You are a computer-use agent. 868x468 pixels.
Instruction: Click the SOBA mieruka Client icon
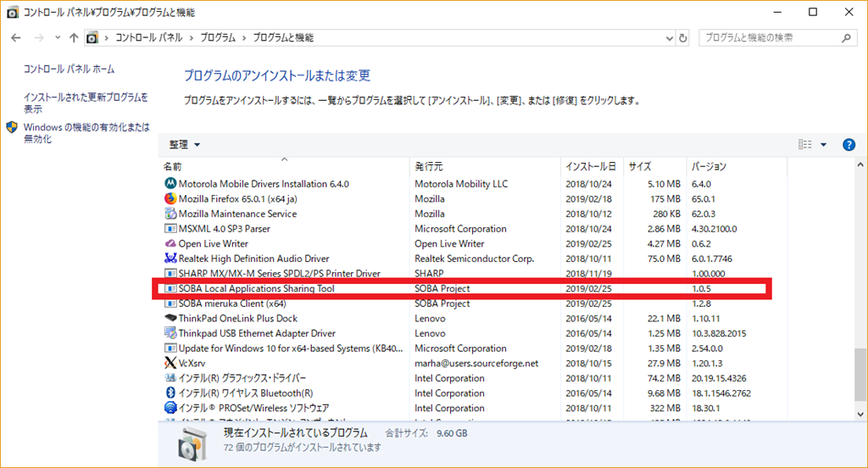170,303
